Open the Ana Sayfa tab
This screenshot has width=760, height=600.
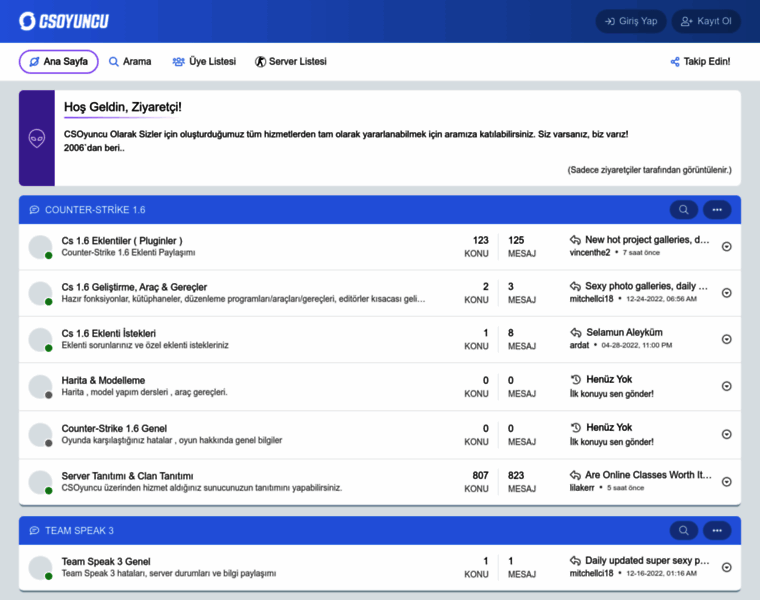pyautogui.click(x=58, y=62)
